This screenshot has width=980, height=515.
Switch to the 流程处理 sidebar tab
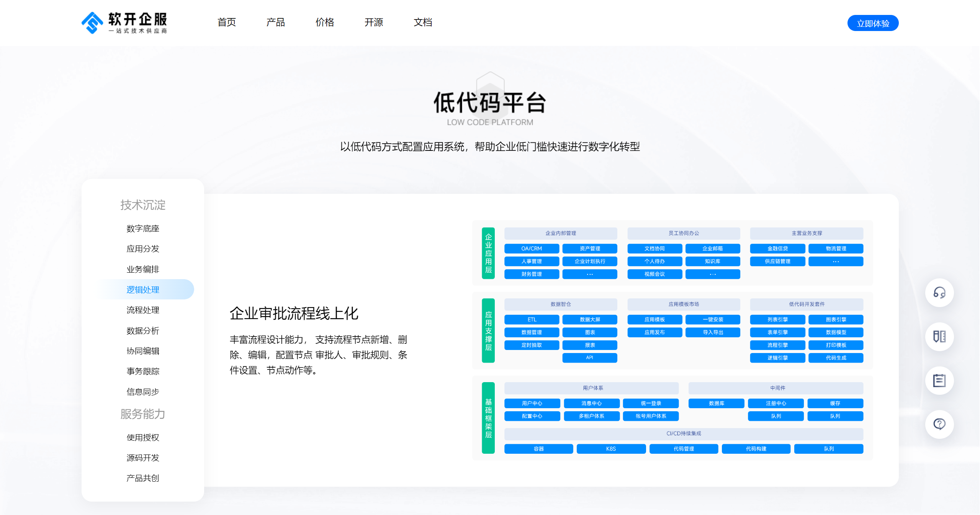pyautogui.click(x=142, y=310)
